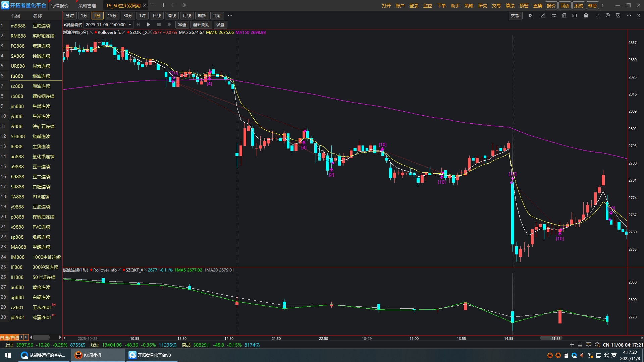Switch to 日线 daily period

[x=157, y=16]
